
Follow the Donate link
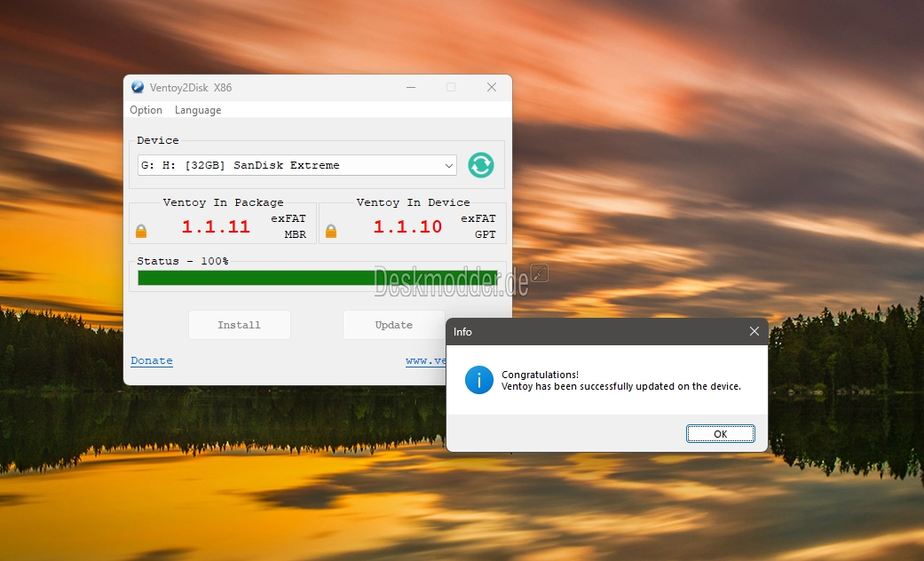coord(152,361)
